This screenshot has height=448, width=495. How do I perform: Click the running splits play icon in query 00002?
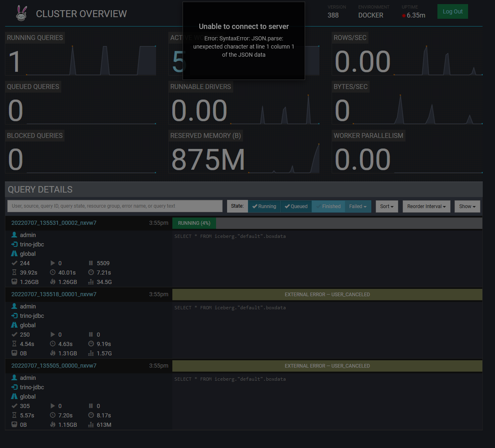pos(53,263)
